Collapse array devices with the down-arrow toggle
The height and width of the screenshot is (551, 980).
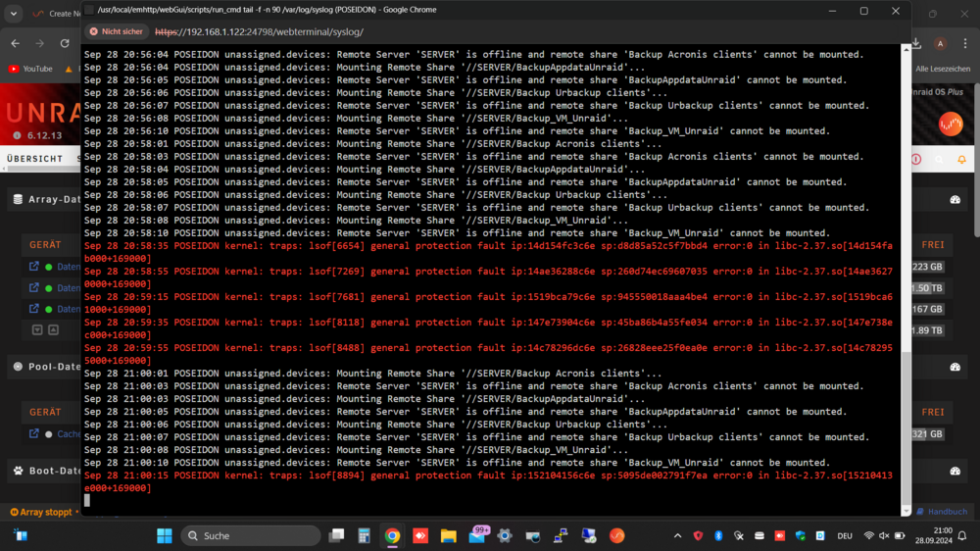tap(37, 329)
